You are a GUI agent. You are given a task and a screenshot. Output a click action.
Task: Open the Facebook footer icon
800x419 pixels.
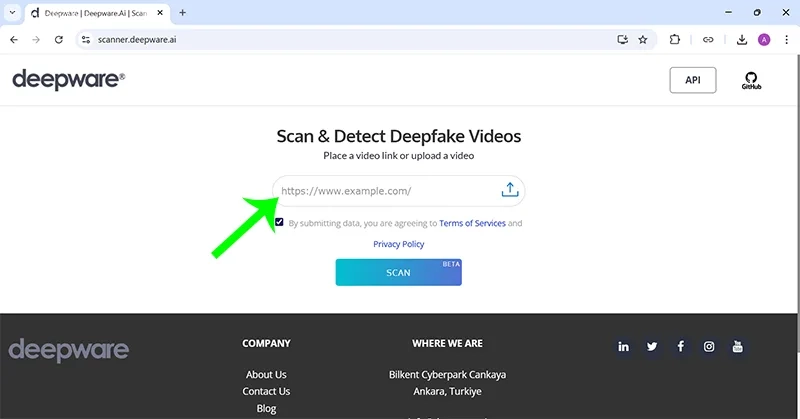coord(680,346)
